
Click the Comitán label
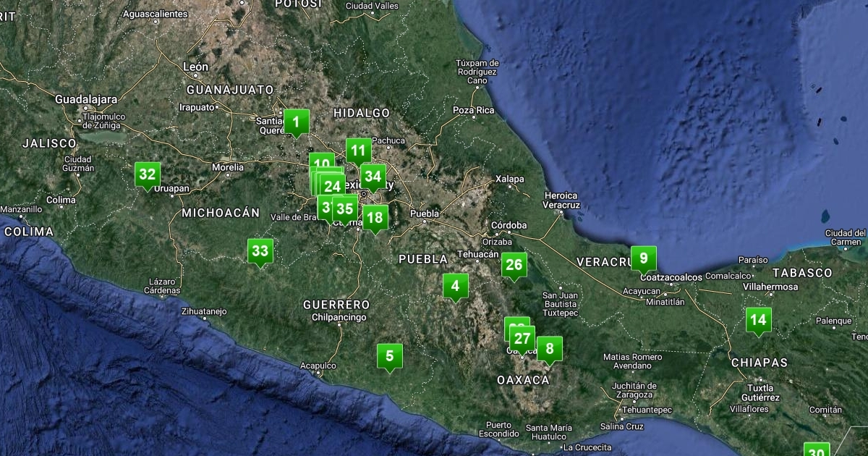825,410
